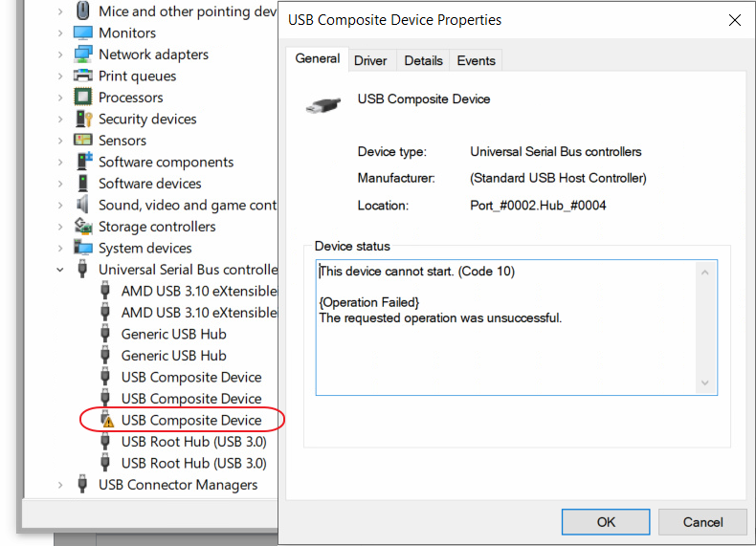Screen dimensions: 756x546
Task: Expand the Storage controllers node
Action: click(x=59, y=227)
